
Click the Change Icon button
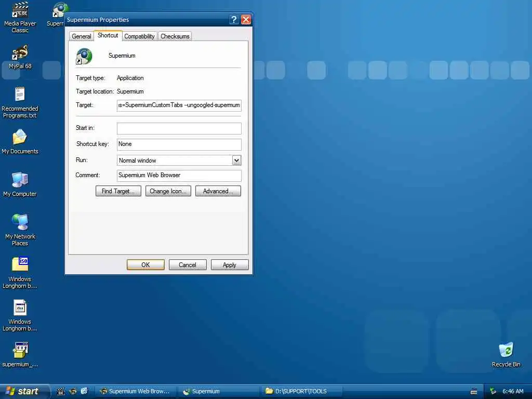click(168, 191)
